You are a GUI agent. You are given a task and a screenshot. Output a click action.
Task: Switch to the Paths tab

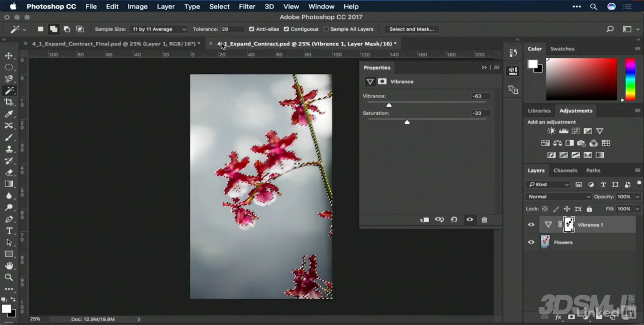[x=593, y=170]
